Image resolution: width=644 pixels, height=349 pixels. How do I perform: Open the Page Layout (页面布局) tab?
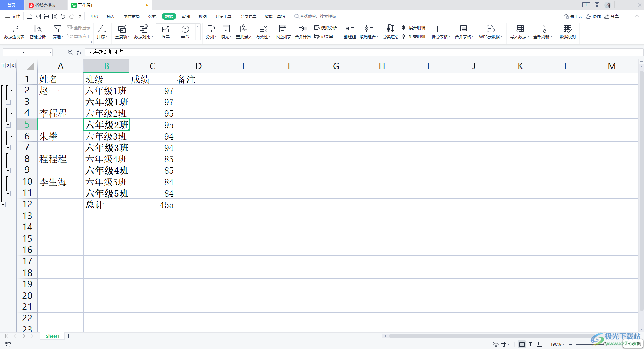(x=131, y=16)
